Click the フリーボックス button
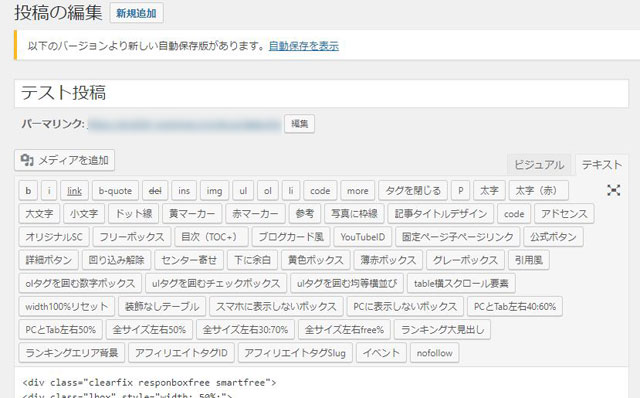 pos(132,237)
